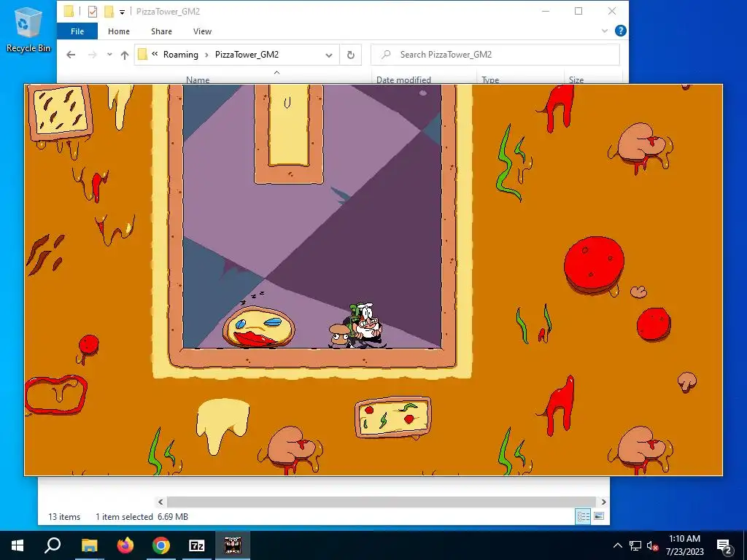The image size is (747, 560).
Task: Expand the ribbon with the chevron
Action: 605,31
